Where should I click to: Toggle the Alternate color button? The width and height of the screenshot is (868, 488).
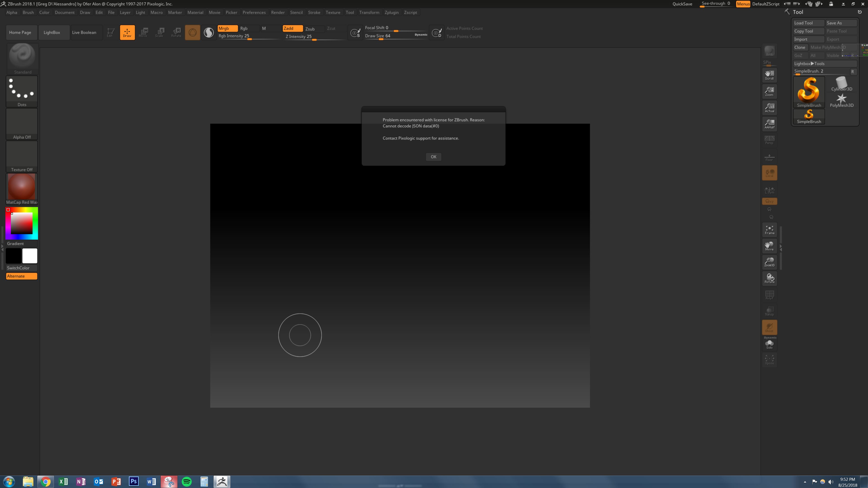point(21,276)
